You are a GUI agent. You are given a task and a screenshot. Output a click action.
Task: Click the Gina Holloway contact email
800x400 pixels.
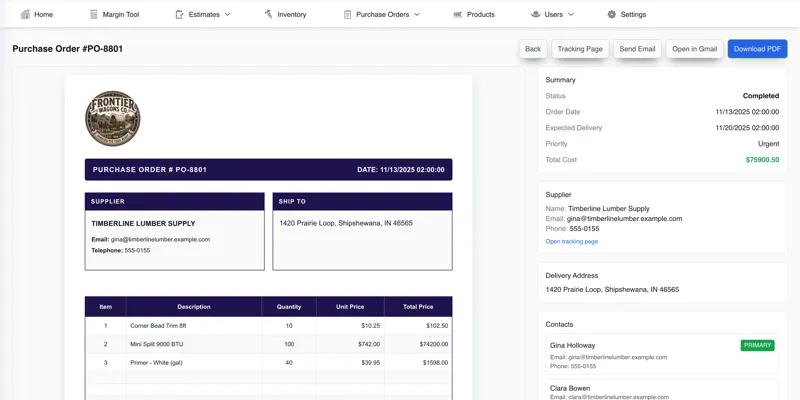click(x=609, y=357)
